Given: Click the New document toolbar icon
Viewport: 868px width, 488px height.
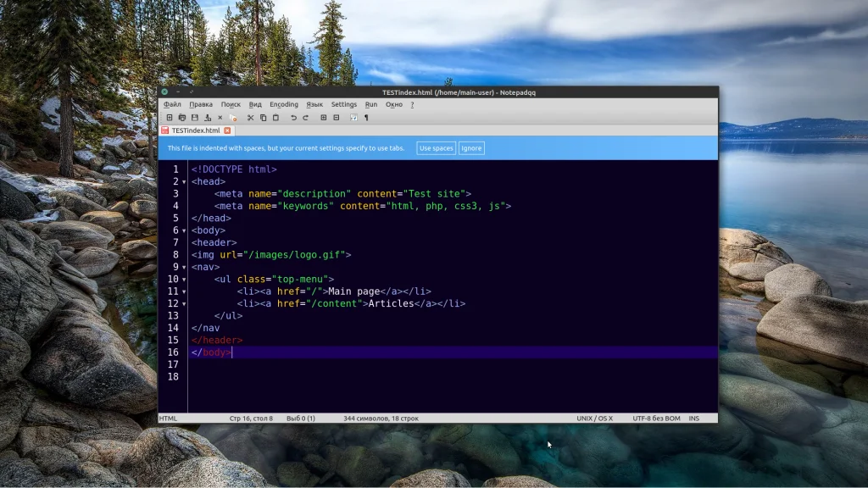Looking at the screenshot, I should 170,117.
